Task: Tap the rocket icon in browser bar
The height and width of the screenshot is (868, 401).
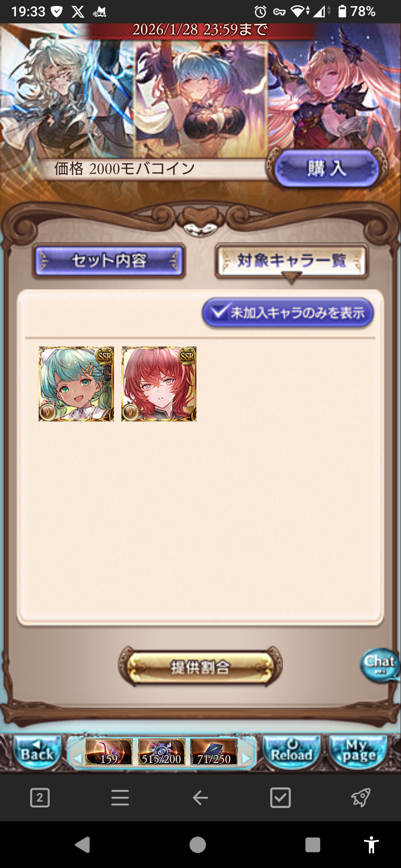Action: tap(361, 798)
